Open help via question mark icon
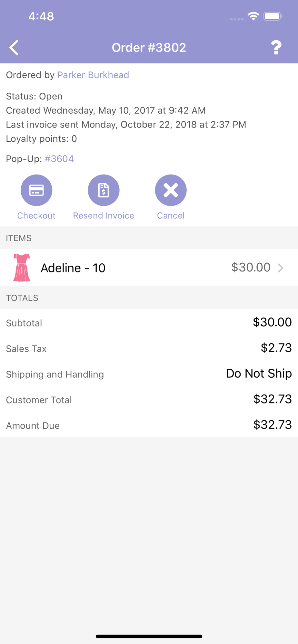Image resolution: width=298 pixels, height=644 pixels. coord(276,48)
